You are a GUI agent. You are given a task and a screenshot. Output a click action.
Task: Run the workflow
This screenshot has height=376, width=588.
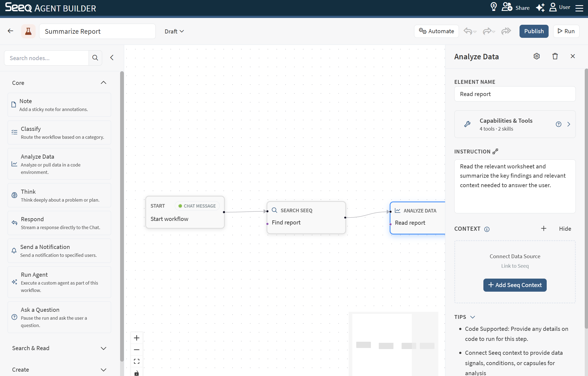[x=566, y=31]
